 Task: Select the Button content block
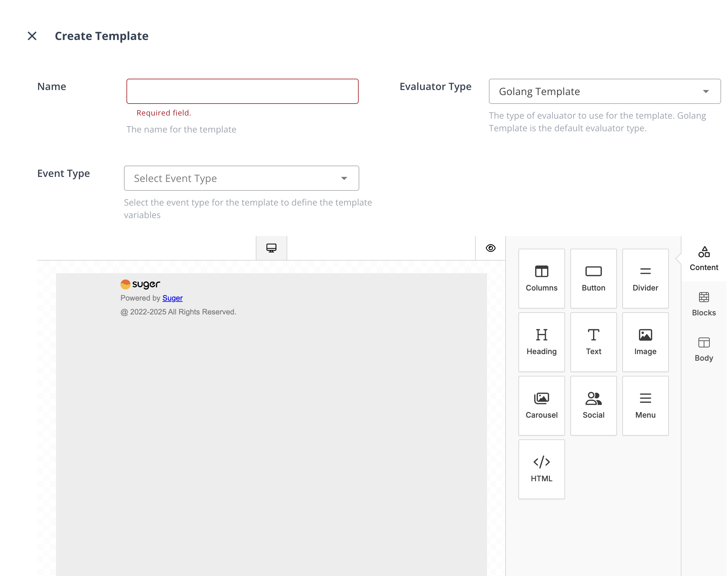click(x=593, y=278)
